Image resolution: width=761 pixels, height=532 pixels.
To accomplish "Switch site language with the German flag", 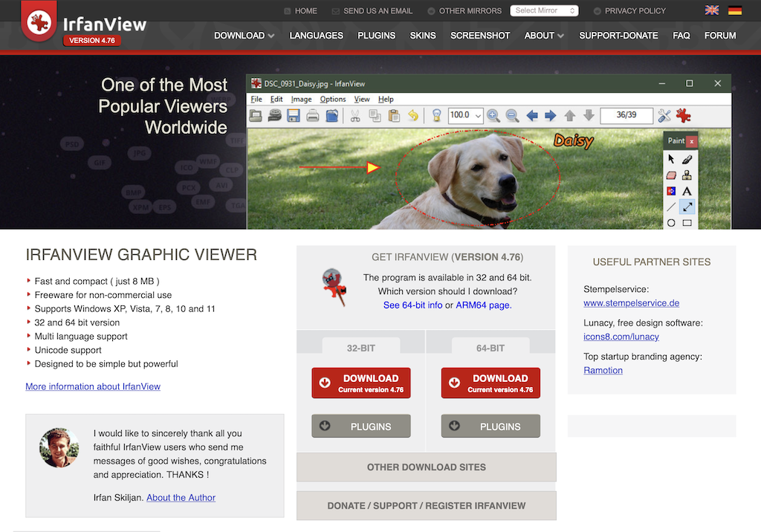I will point(735,10).
